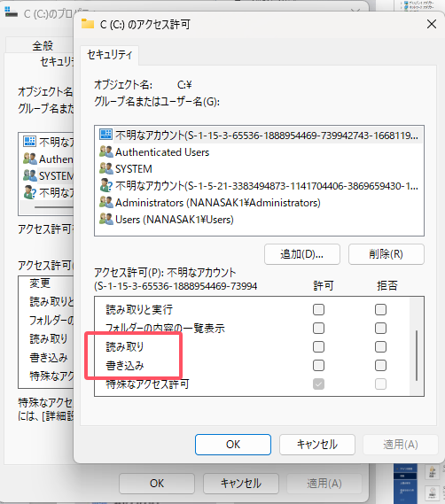Viewport: 445px width, 504px height.
Task: Click the Authenticated Users group icon
Action: (105, 151)
